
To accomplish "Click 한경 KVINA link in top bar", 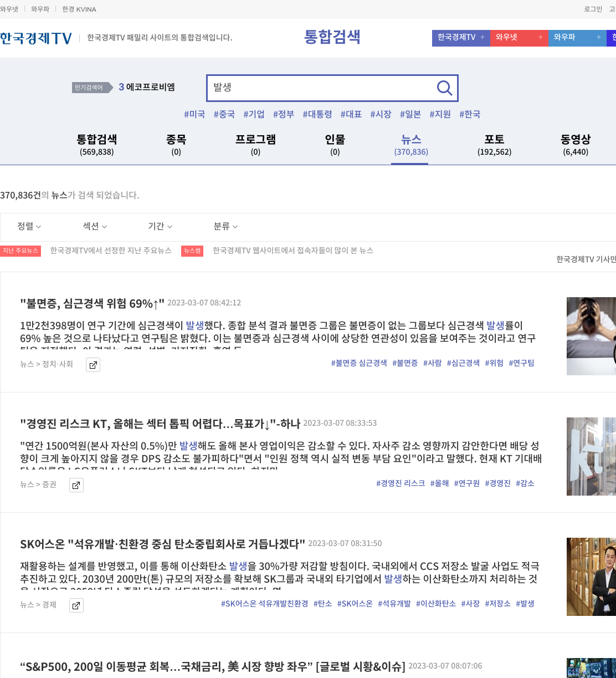I will click(79, 9).
